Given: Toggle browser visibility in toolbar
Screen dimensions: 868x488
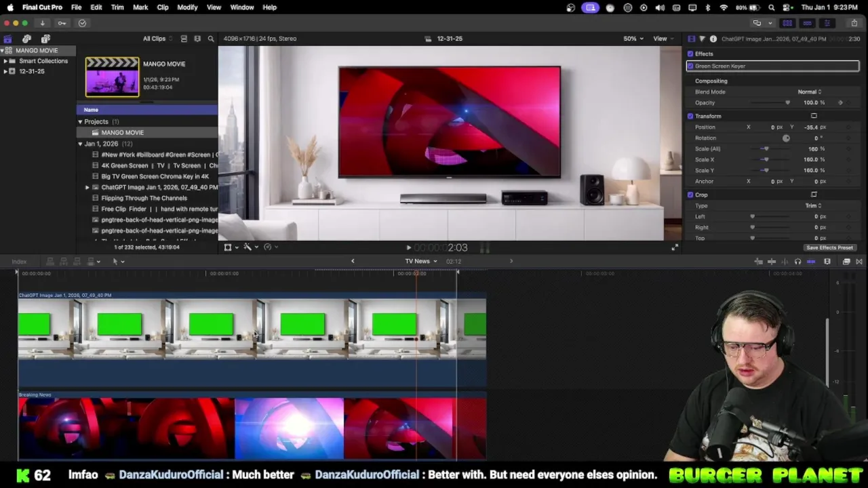Looking at the screenshot, I should click(x=787, y=23).
